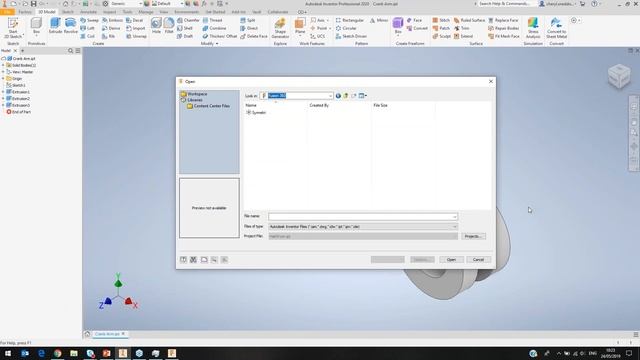Click the Freeform Box tool
The height and width of the screenshot is (360, 640).
point(398,26)
